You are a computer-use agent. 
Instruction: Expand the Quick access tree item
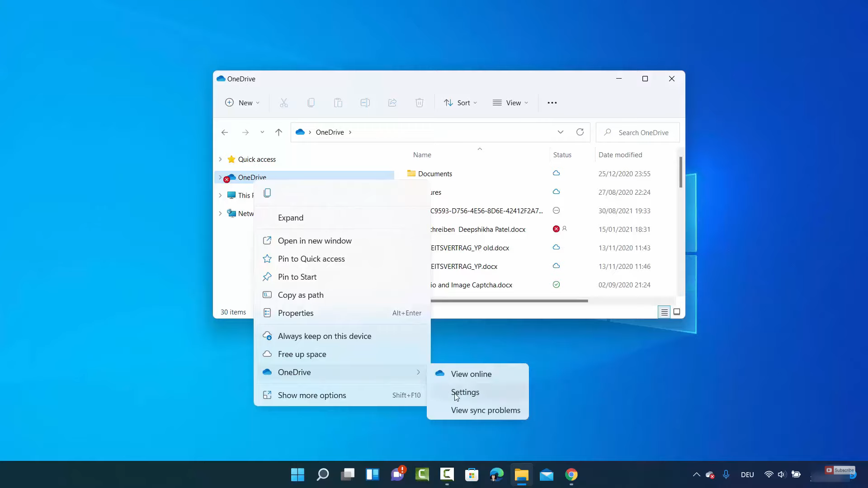pyautogui.click(x=221, y=159)
